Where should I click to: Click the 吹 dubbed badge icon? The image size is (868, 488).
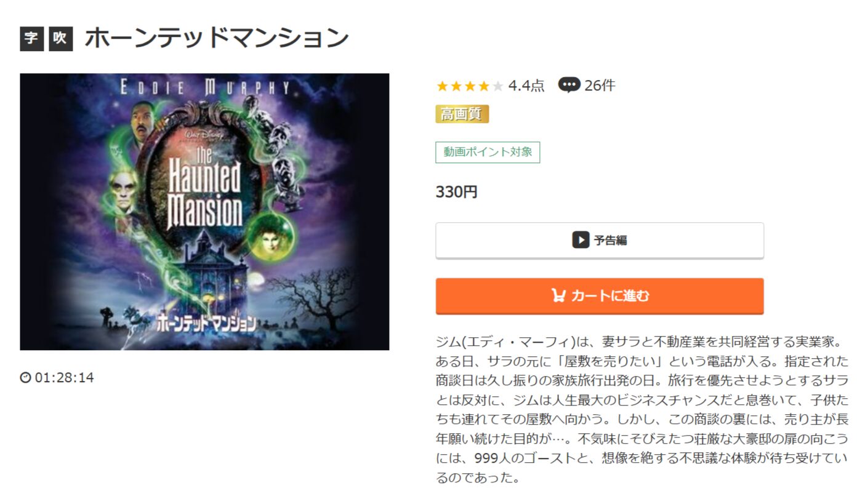[60, 39]
